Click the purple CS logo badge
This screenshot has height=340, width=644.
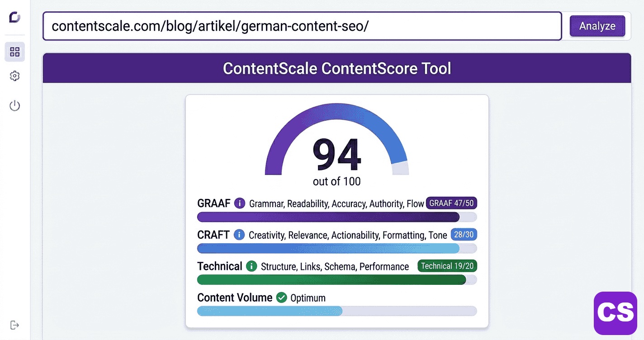(x=616, y=313)
